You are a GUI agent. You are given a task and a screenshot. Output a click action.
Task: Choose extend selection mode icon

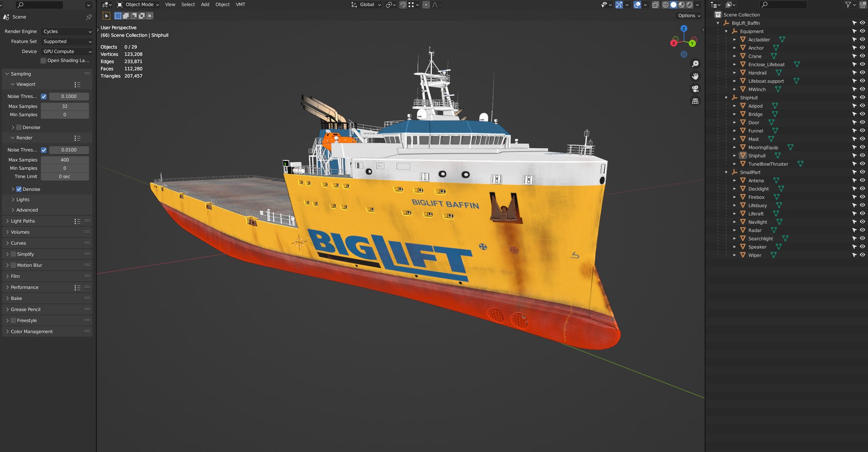(126, 16)
